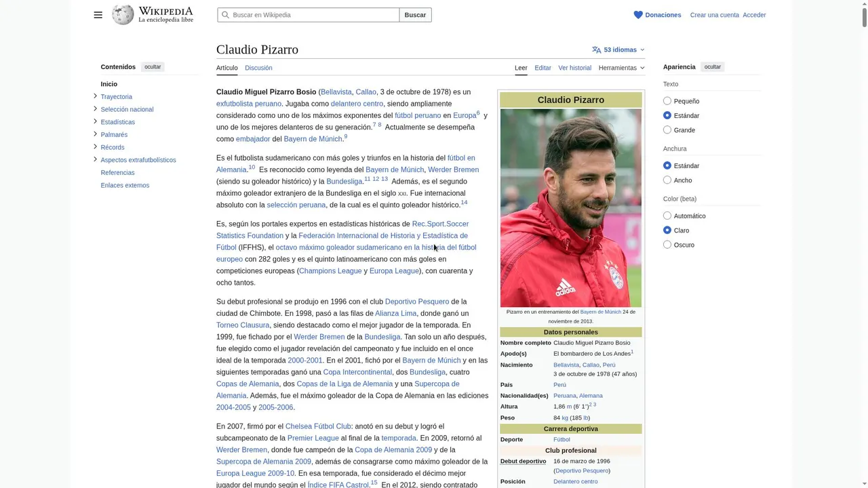Expand Estadísticas section in contents
Image resolution: width=868 pixels, height=488 pixels.
click(95, 121)
